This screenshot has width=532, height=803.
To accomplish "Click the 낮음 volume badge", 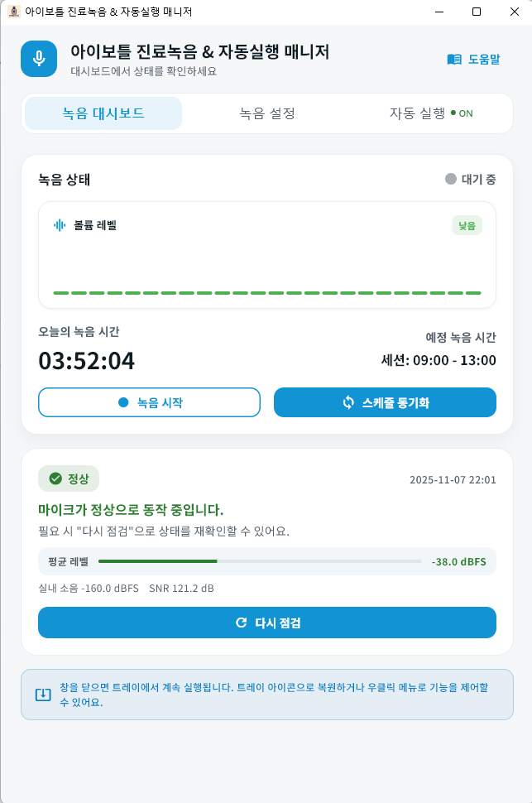I will tap(467, 225).
